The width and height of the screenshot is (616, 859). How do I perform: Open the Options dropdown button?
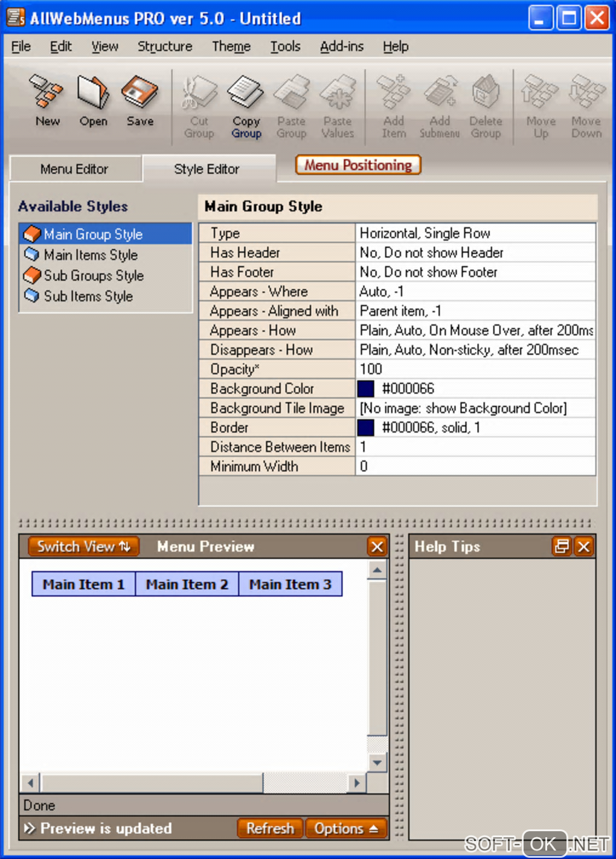tap(346, 828)
